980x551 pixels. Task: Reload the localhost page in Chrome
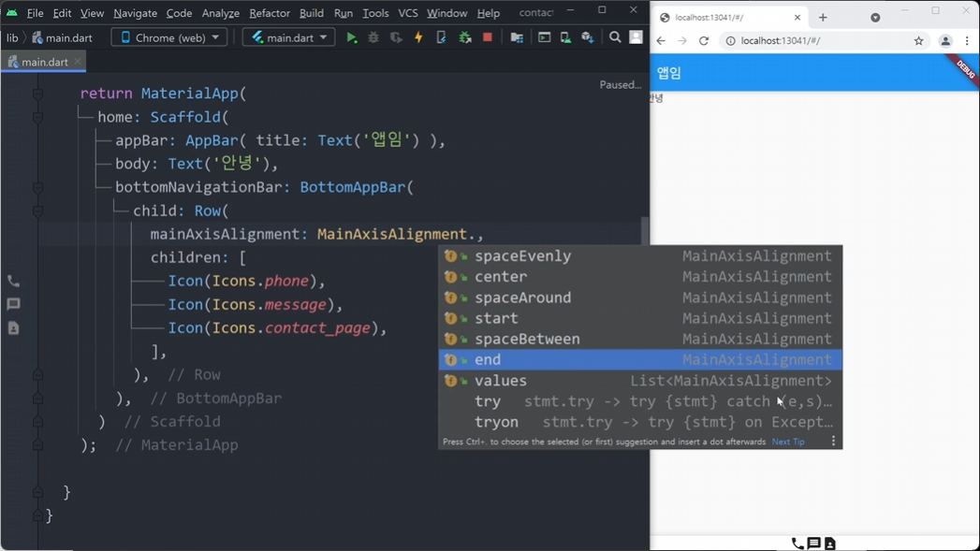pos(704,40)
